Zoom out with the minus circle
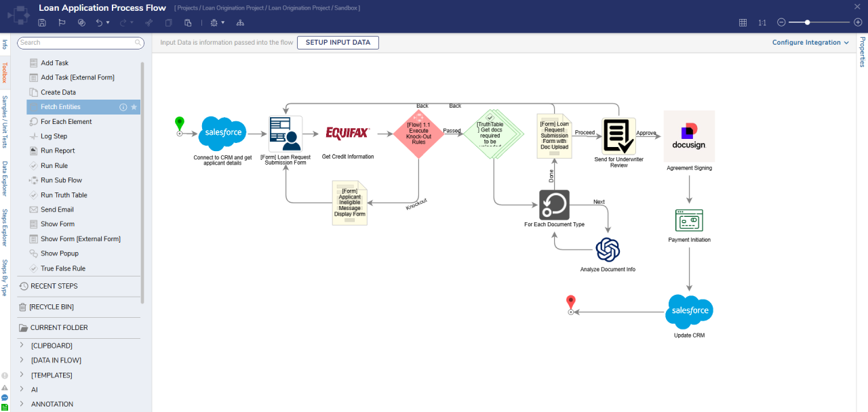The width and height of the screenshot is (868, 412). pyautogui.click(x=781, y=22)
